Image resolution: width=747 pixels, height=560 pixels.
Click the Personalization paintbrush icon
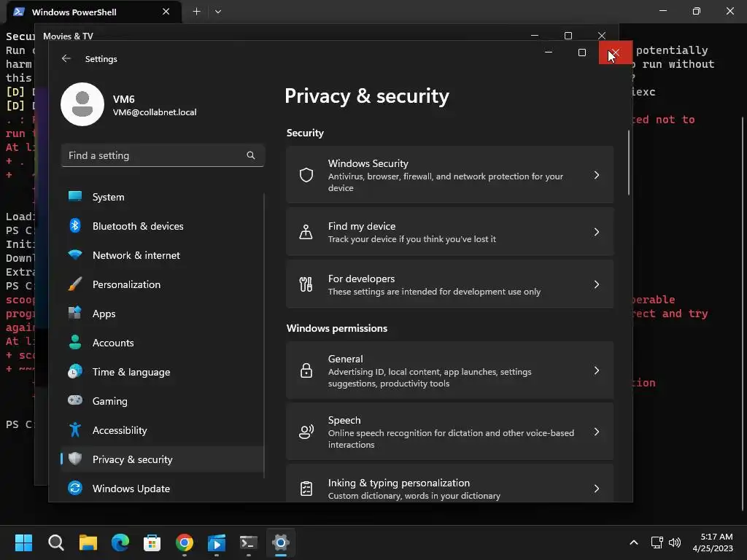[75, 284]
